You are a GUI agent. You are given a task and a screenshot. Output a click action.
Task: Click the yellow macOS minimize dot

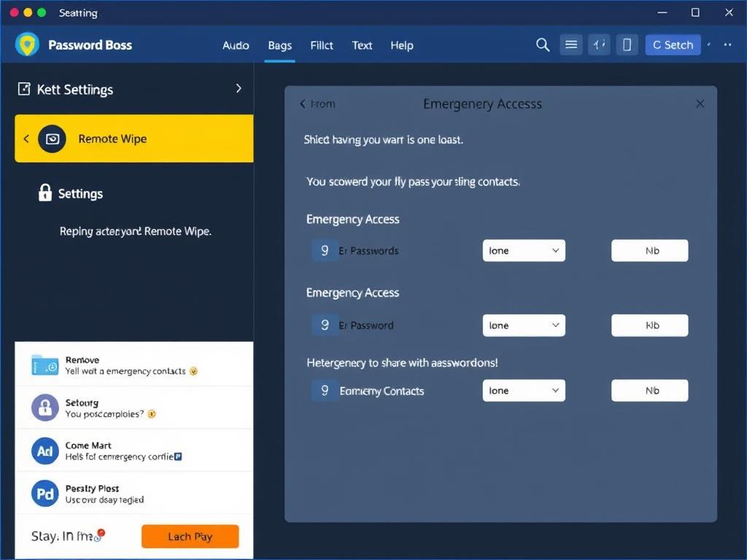coord(28,12)
